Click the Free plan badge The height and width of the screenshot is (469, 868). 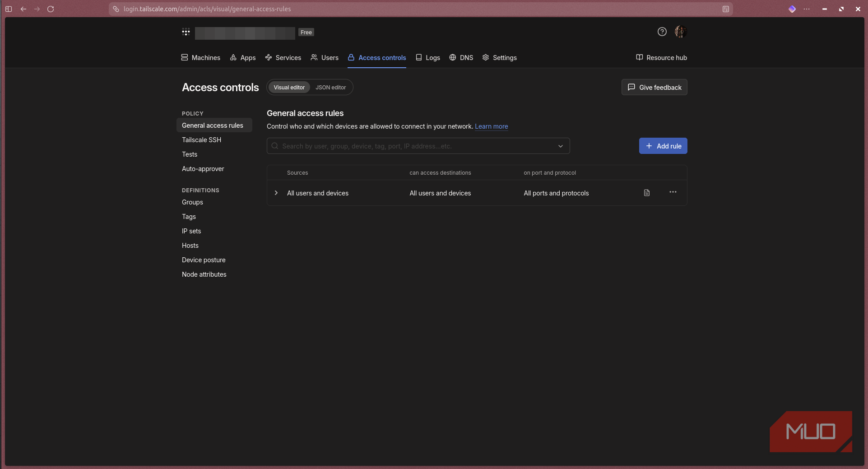pos(306,32)
